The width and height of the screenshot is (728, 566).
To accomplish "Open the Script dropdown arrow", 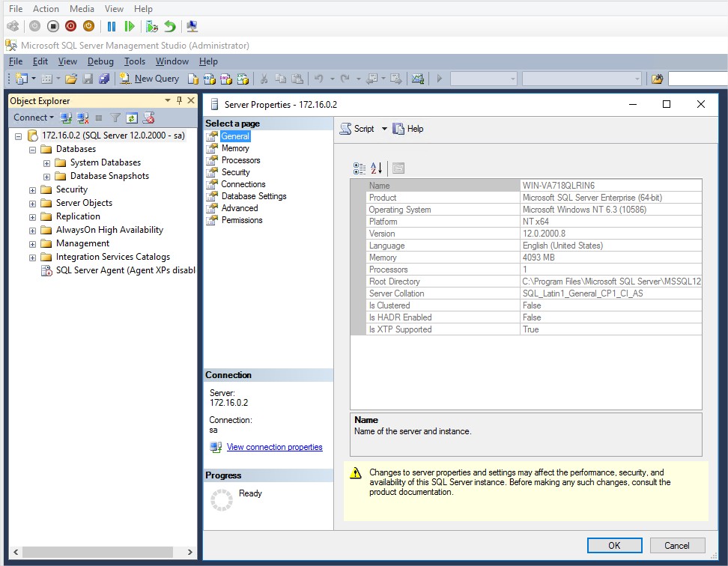I will click(384, 129).
